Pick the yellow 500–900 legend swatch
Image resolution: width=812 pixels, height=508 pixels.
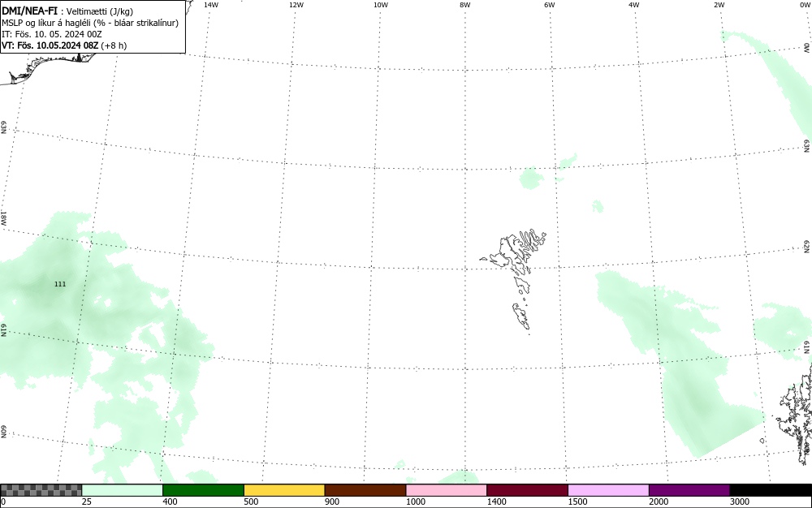[x=284, y=490]
